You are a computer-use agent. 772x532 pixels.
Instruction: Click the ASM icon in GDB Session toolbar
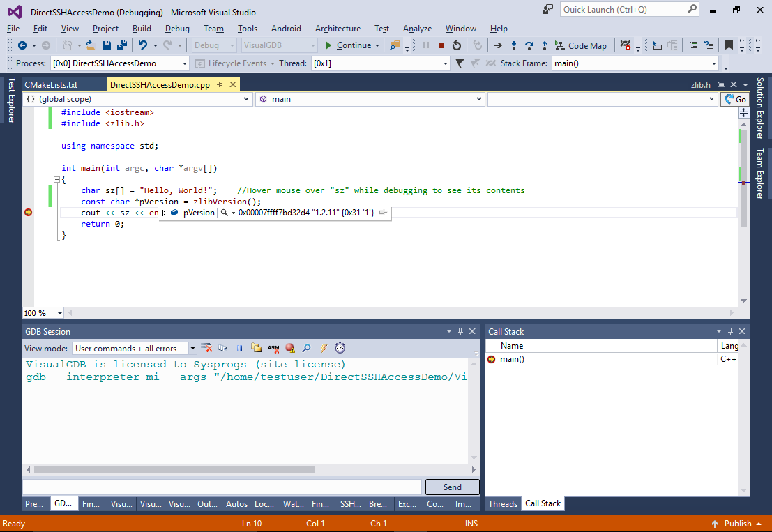click(273, 348)
